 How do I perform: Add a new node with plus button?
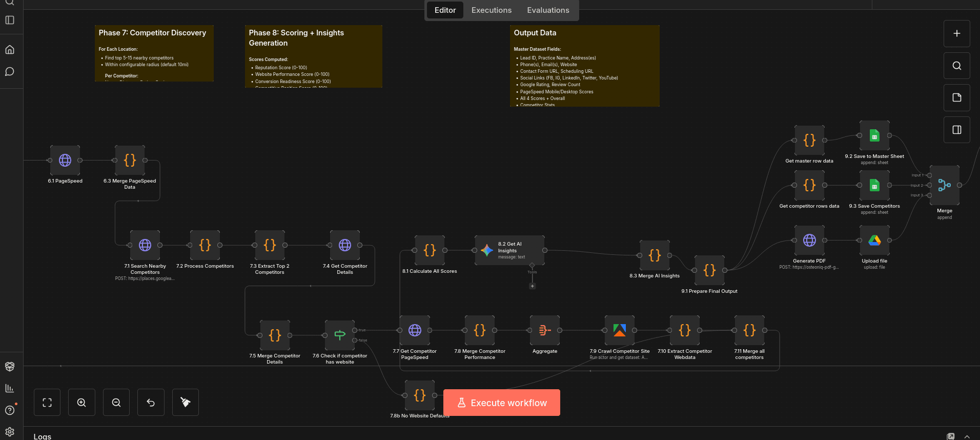[957, 33]
